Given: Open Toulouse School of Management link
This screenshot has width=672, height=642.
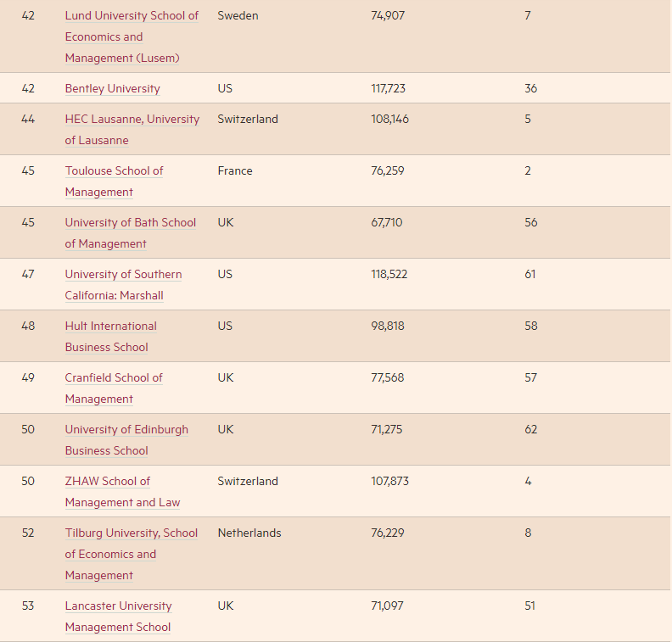Looking at the screenshot, I should click(x=114, y=181).
